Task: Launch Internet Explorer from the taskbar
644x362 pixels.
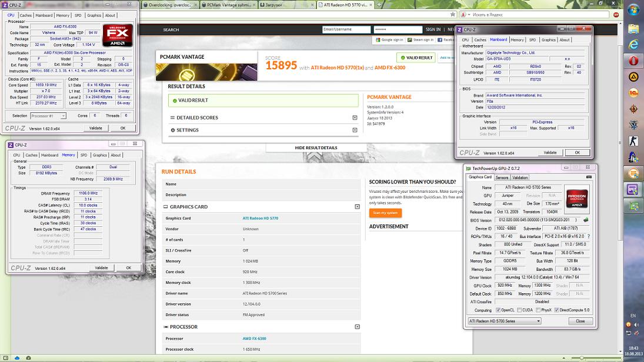Action: click(x=633, y=45)
